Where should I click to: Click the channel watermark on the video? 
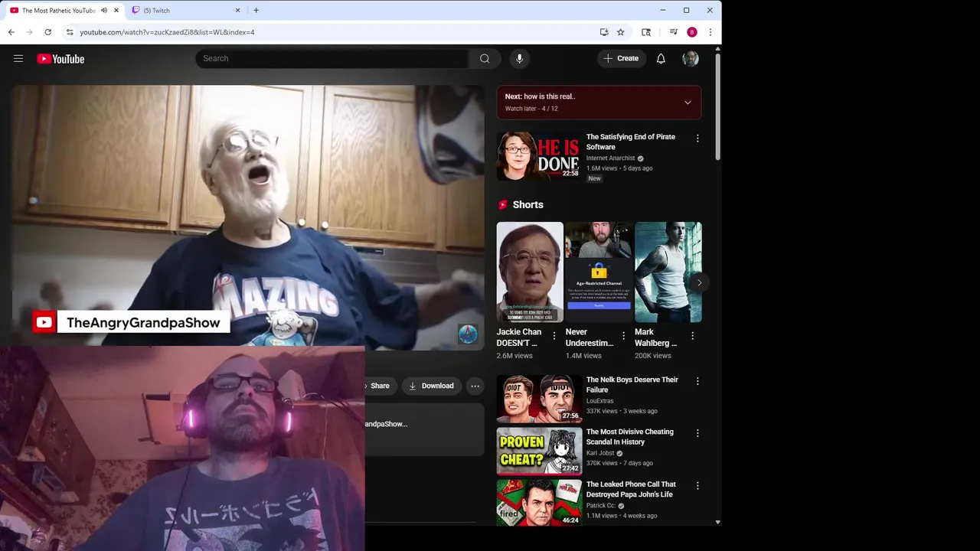468,334
